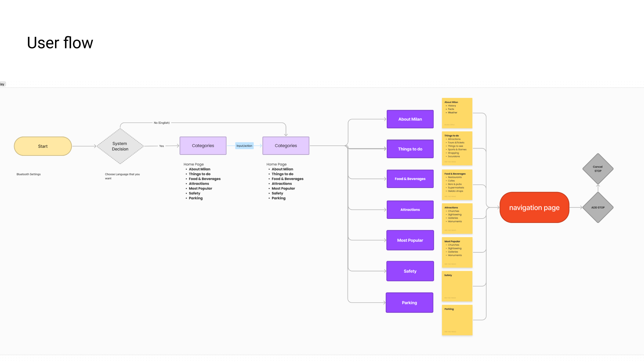Click the Key tag at top left
This screenshot has width=644, height=362.
pos(2,84)
